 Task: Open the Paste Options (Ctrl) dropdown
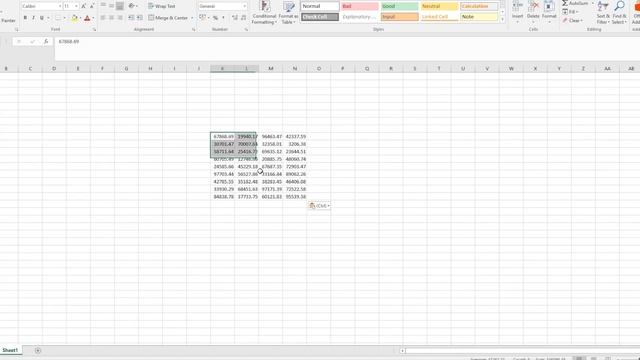pos(319,206)
